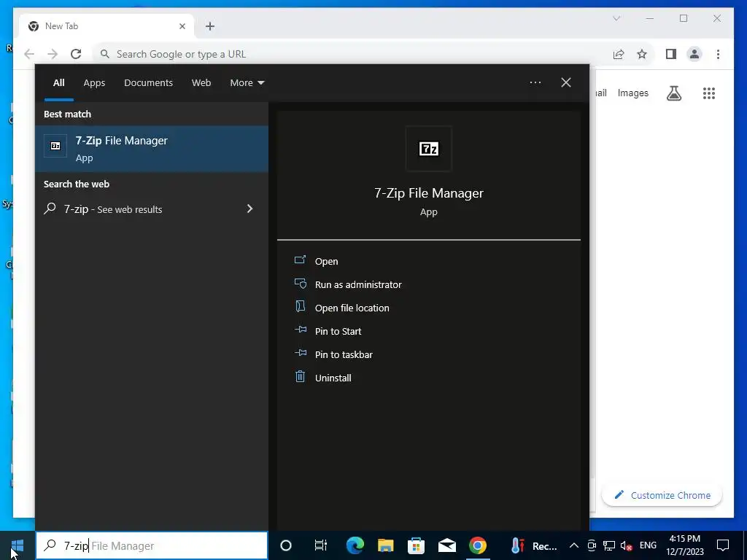Image resolution: width=747 pixels, height=560 pixels.
Task: Click the thermometer recording app on taskbar
Action: point(534,545)
